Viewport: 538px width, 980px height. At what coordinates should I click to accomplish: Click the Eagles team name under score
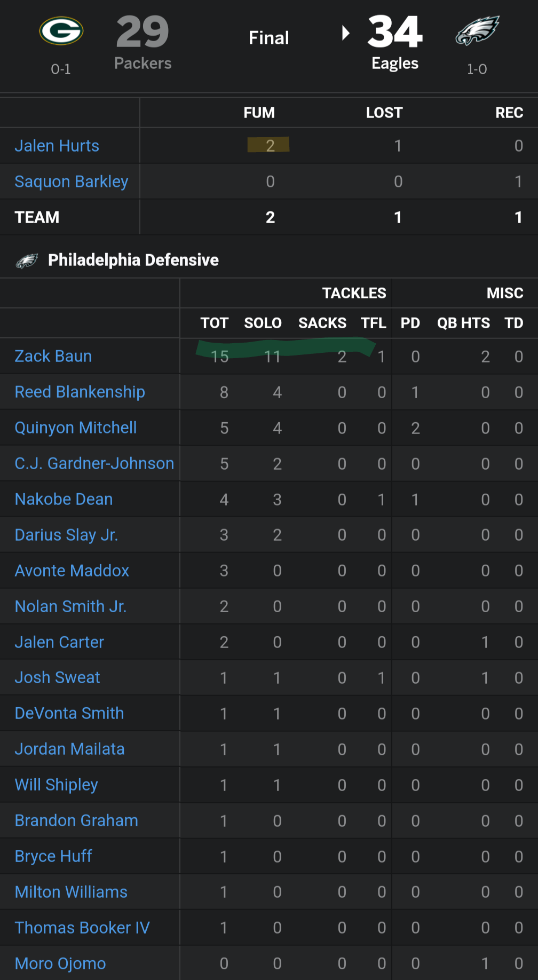[395, 64]
